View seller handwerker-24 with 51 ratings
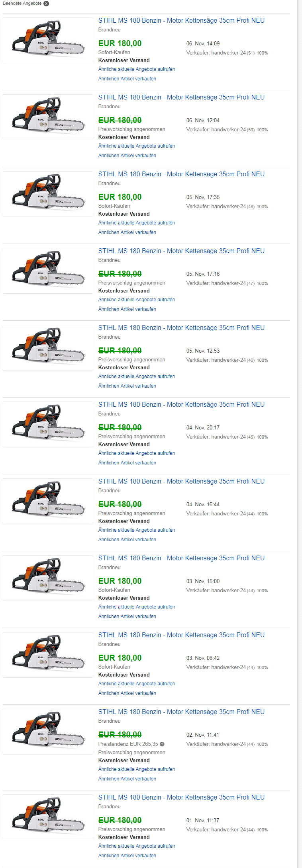This screenshot has width=302, height=868. coord(228,53)
